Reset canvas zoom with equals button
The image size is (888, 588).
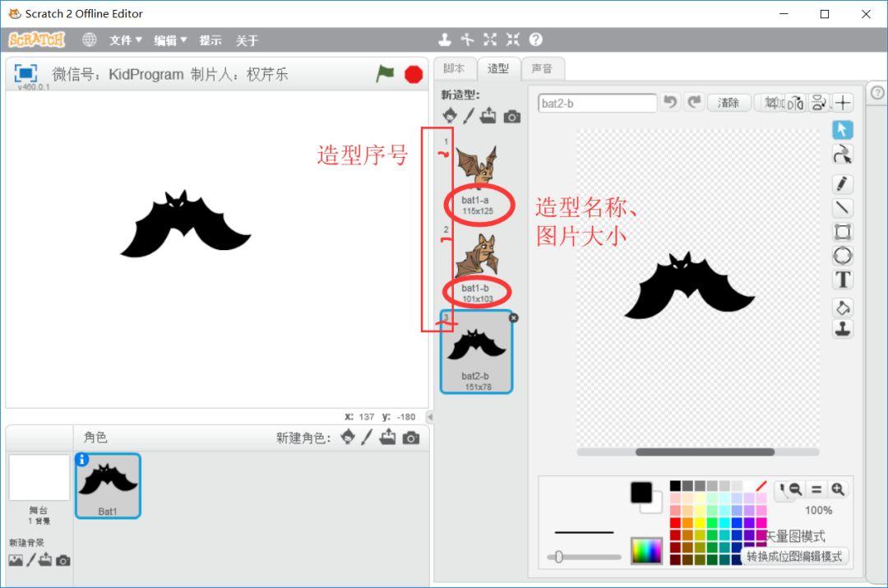tap(816, 488)
